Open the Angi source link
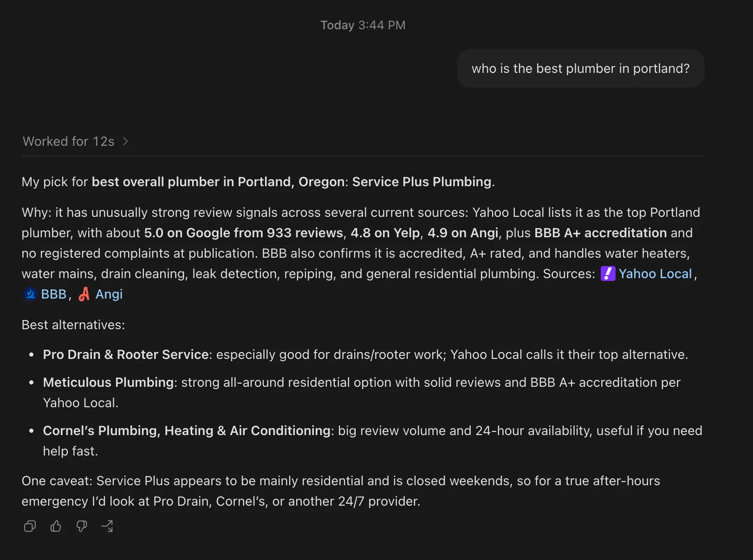 pos(109,294)
